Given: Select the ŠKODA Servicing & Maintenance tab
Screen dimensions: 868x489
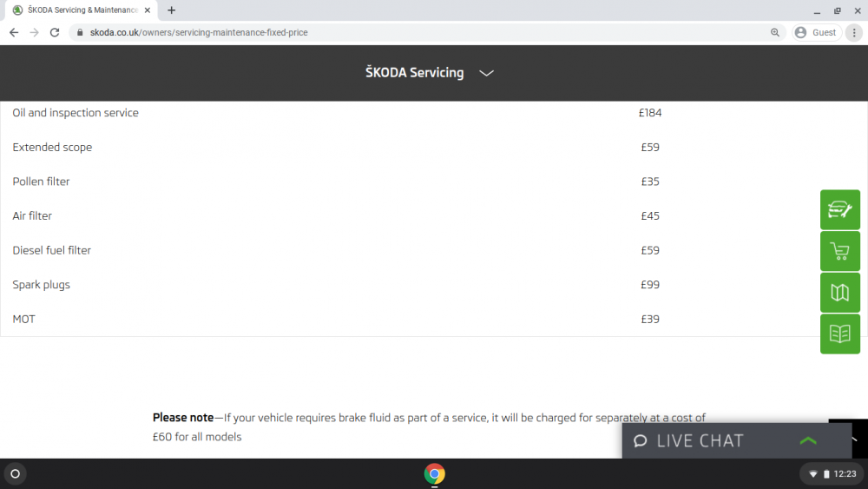Looking at the screenshot, I should [x=82, y=10].
